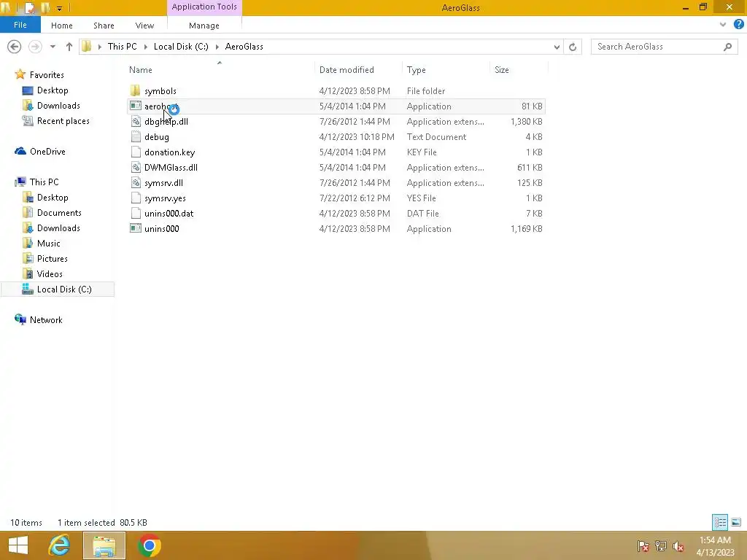The height and width of the screenshot is (560, 747).
Task: Click This PC in the address bar
Action: (122, 47)
